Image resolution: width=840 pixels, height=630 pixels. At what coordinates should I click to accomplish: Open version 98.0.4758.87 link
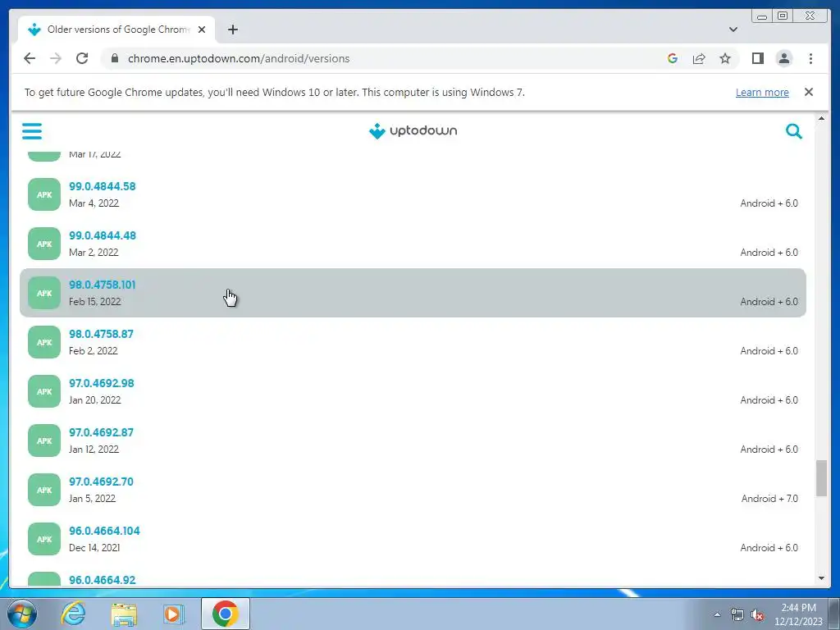pyautogui.click(x=101, y=335)
